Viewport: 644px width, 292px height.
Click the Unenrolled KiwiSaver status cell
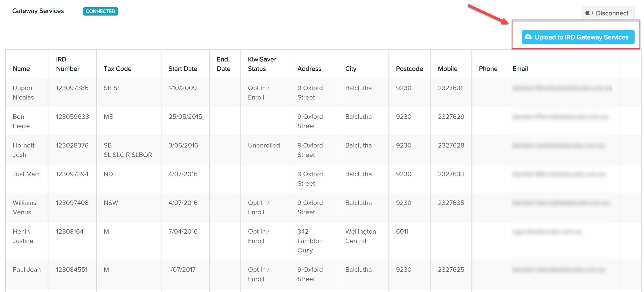[x=264, y=145]
